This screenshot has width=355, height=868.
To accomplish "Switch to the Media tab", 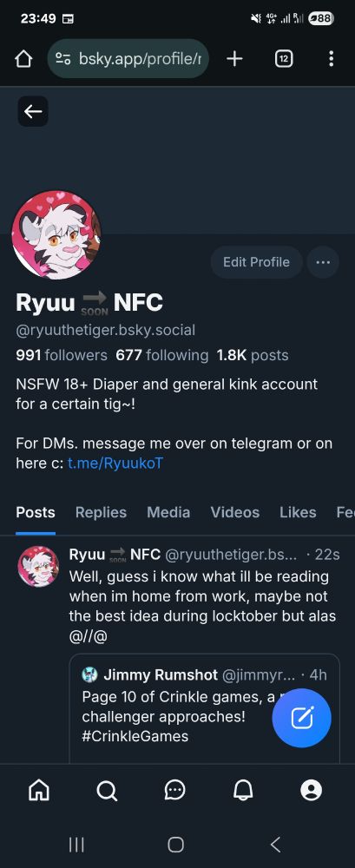I will pos(168,513).
